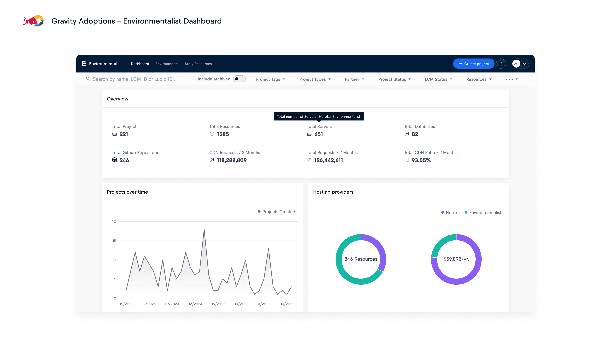611x364 pixels.
Task: Toggle Heroku legend series
Action: pyautogui.click(x=450, y=212)
